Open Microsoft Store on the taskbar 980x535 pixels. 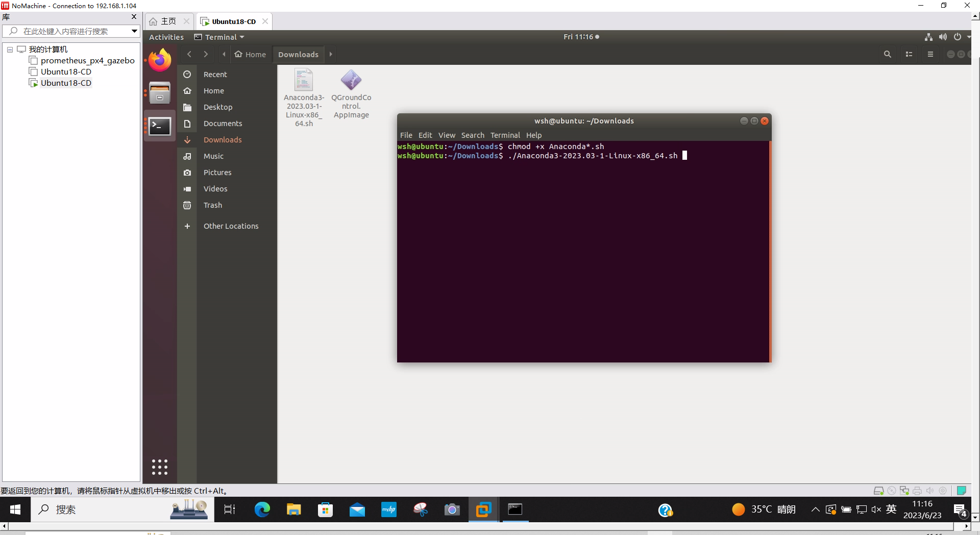click(326, 509)
